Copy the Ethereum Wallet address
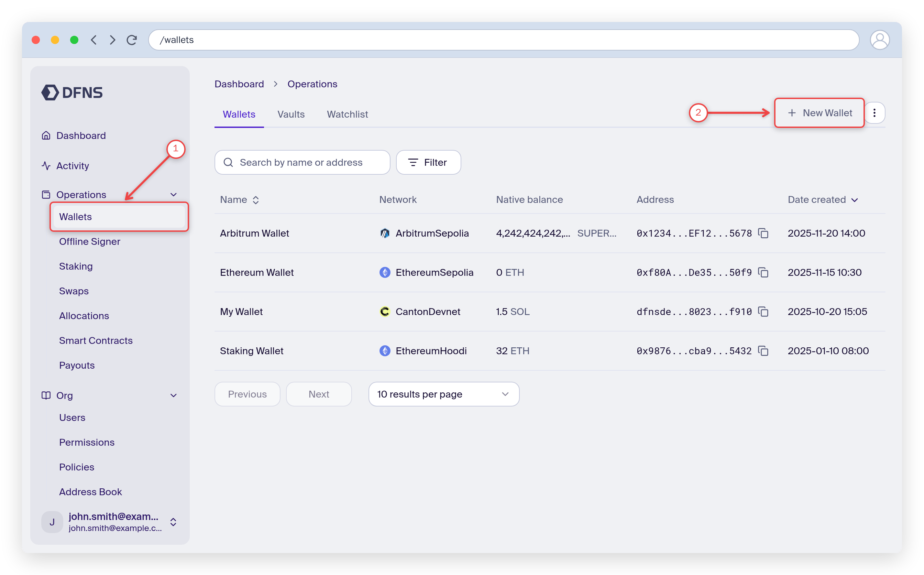The width and height of the screenshot is (924, 575). (763, 272)
